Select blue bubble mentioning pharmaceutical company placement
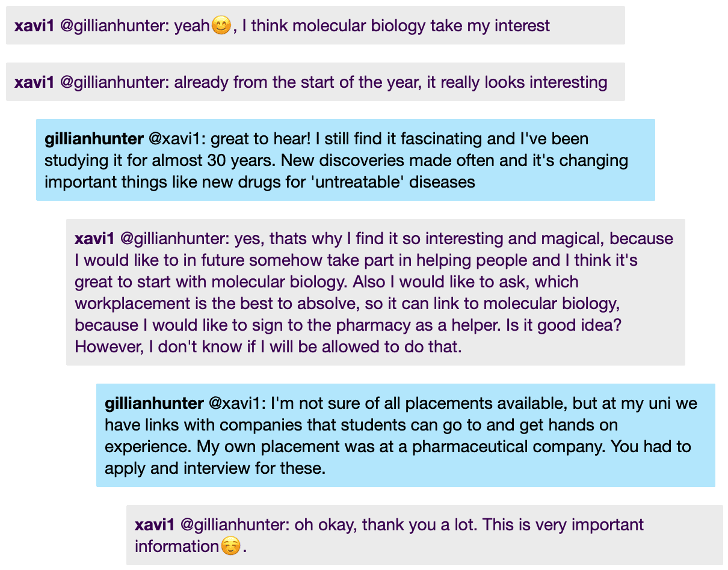Viewport: 728px width, 570px height. click(x=406, y=435)
